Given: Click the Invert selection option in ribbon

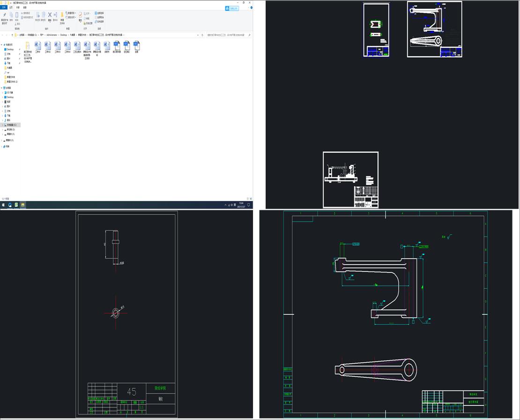Looking at the screenshot, I should click(100, 22).
